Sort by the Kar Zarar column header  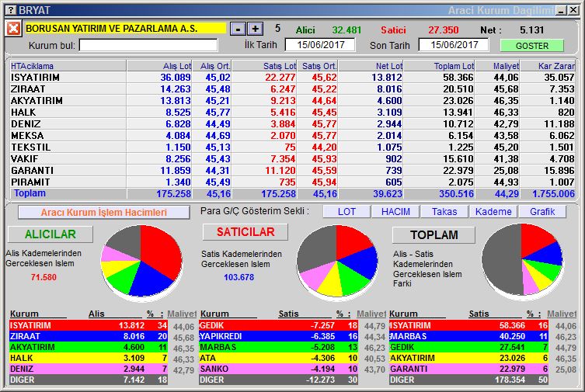coord(548,66)
